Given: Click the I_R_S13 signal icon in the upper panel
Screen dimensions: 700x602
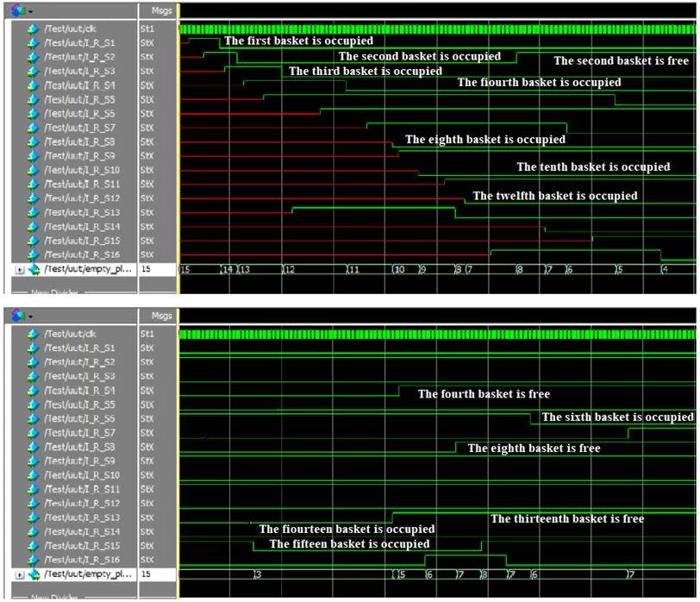Looking at the screenshot, I should coord(34,212).
